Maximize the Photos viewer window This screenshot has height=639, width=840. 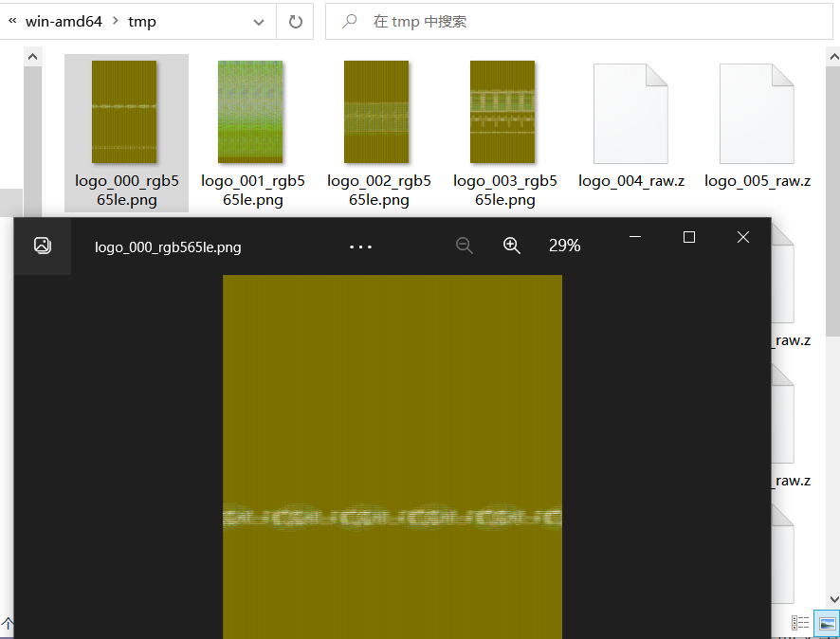pos(689,237)
